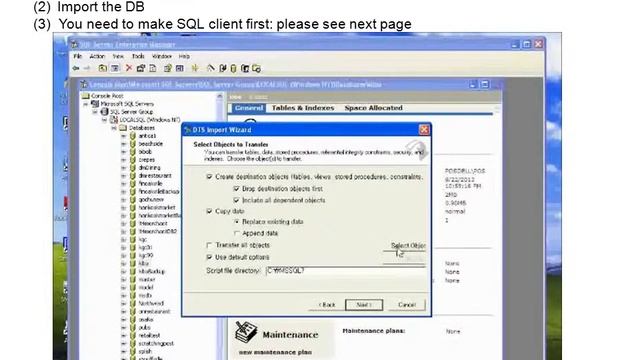
Task: Click the Back arrow toolbar icon
Action: click(76, 68)
